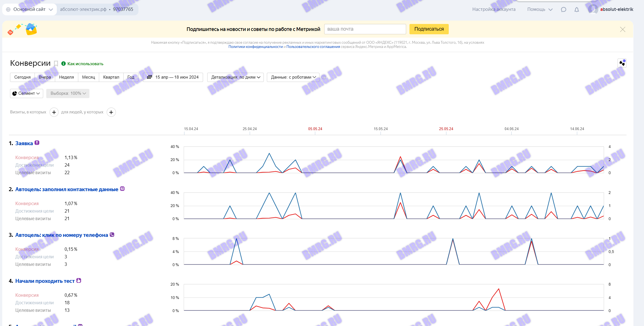Screen dimensions: 644x326
Task: Expand the 'Детализация: по дням' dropdown
Action: click(235, 77)
